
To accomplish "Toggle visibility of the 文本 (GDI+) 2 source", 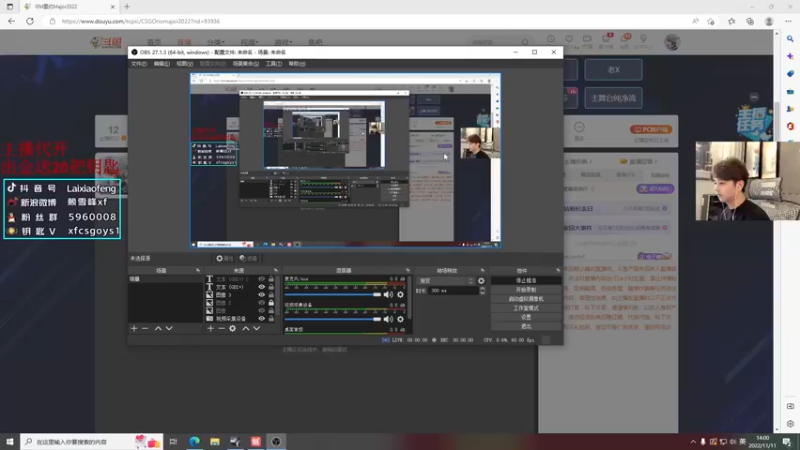I will [x=261, y=279].
